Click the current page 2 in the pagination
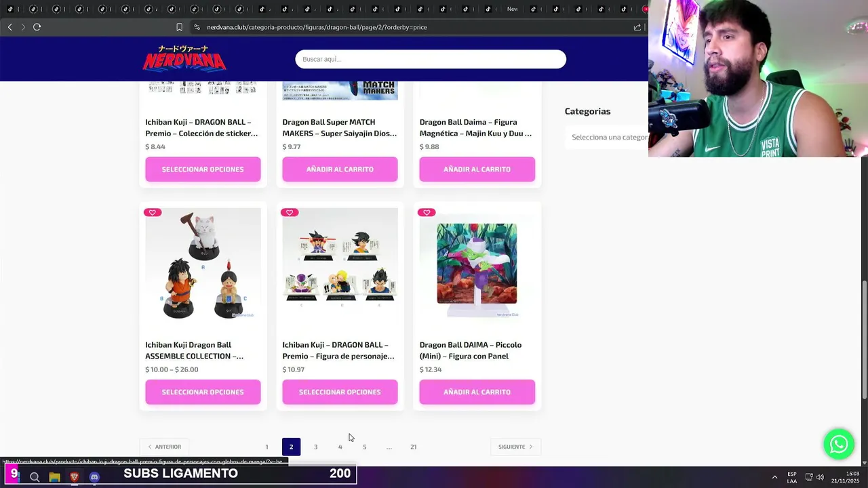The width and height of the screenshot is (868, 488). [x=291, y=447]
